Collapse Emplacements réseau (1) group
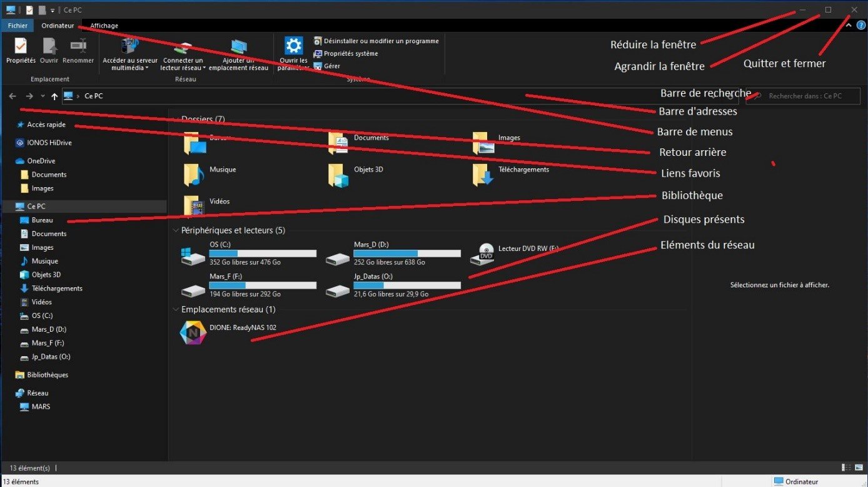The height and width of the screenshot is (487, 868). 176,309
